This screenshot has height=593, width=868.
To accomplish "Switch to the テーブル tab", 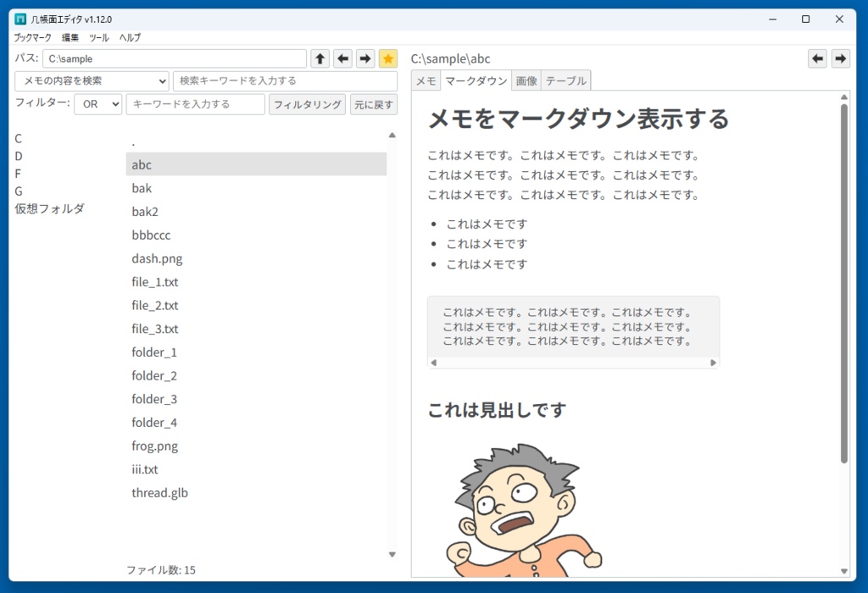I will click(x=565, y=80).
